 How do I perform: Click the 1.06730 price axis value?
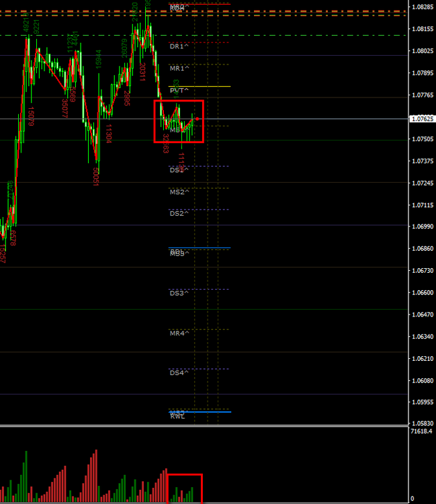423,271
